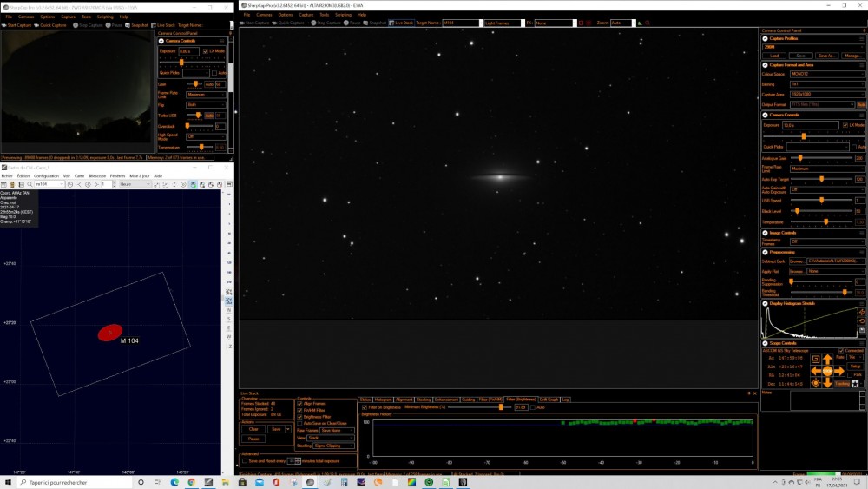The height and width of the screenshot is (489, 868).
Task: Click the search magnifier in Cartes du Ciel toolbar
Action: (x=30, y=184)
